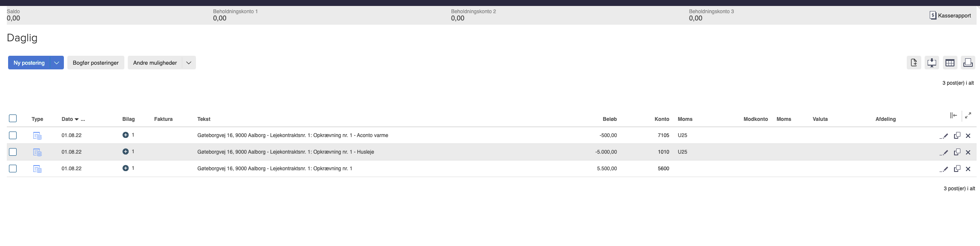Click account number 5600
Screen dimensions: 980x246
664,169
